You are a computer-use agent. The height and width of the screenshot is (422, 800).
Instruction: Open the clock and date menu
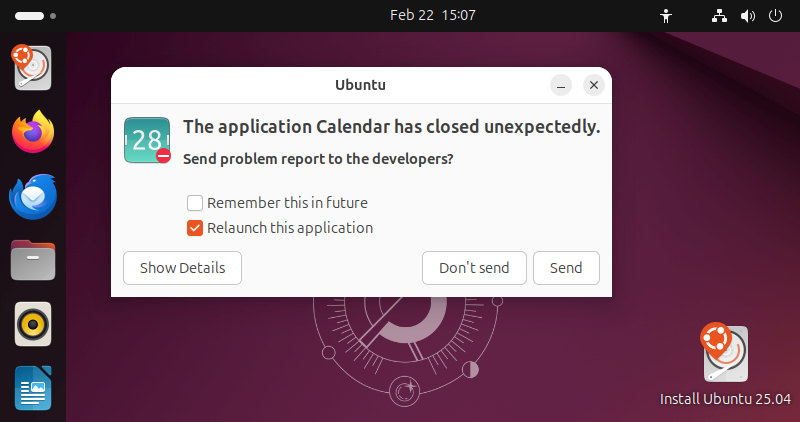point(432,16)
